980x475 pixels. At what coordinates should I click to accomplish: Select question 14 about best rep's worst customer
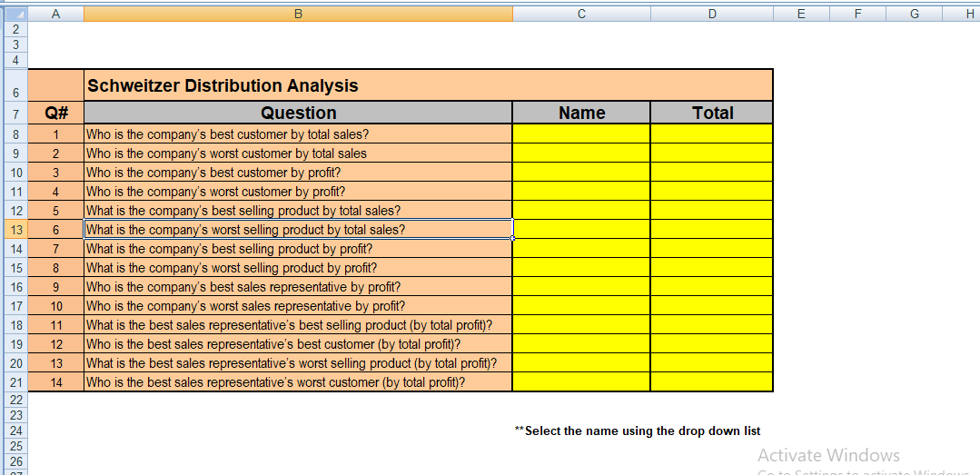298,381
